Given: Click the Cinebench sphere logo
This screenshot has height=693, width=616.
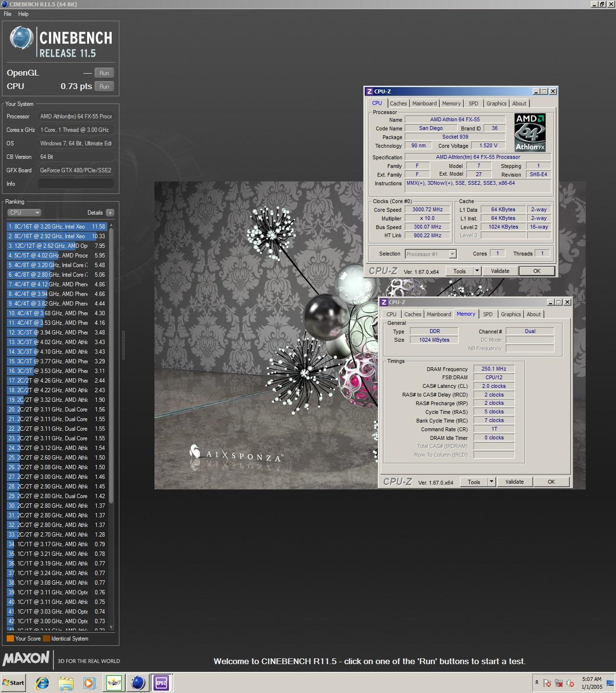Looking at the screenshot, I should [22, 38].
